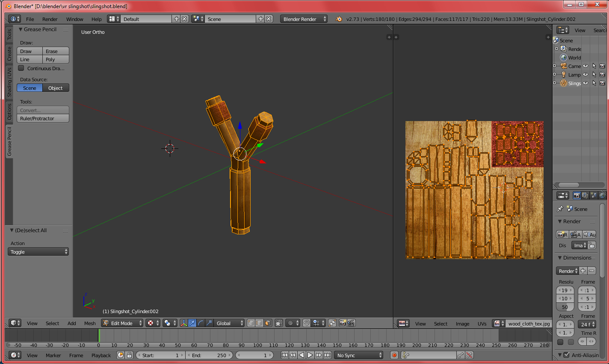Open the Blender Render engine dropdown
Image resolution: width=609 pixels, height=364 pixels.
(x=304, y=19)
